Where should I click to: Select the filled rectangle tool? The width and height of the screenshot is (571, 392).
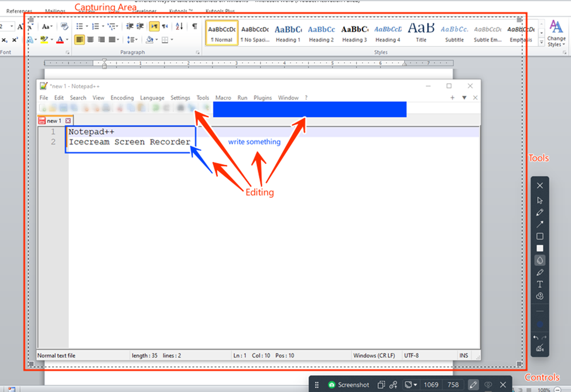click(540, 248)
